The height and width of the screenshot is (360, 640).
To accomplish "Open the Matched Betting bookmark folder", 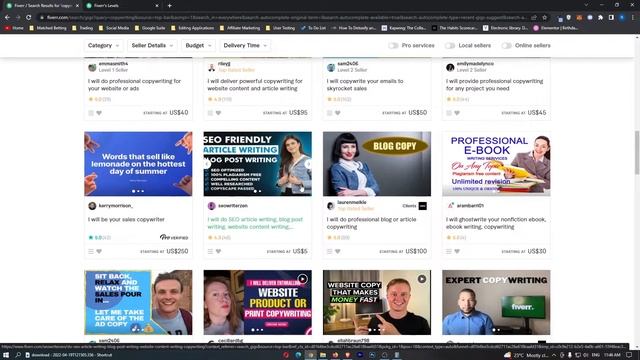I will pyautogui.click(x=48, y=28).
